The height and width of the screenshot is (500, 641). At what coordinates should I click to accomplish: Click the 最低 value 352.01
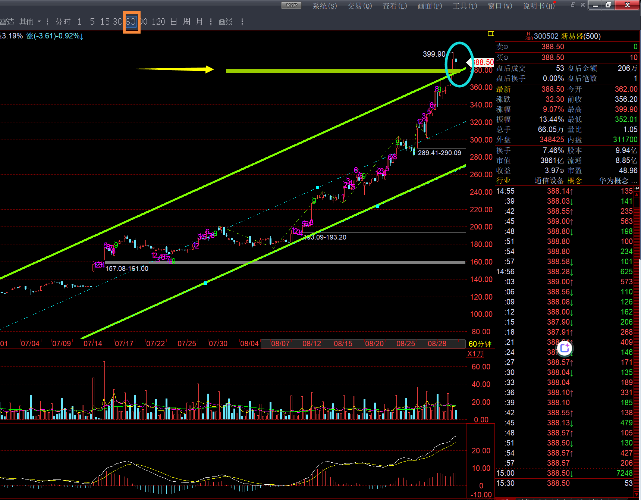625,119
